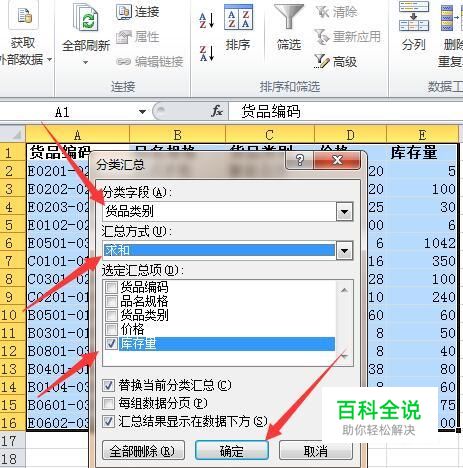Check the 货品编码 subtotal item
463x468 pixels.
point(111,287)
